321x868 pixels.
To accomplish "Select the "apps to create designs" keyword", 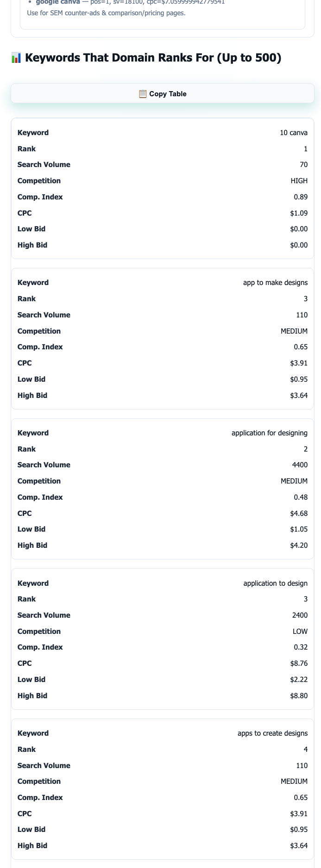I will tap(272, 733).
